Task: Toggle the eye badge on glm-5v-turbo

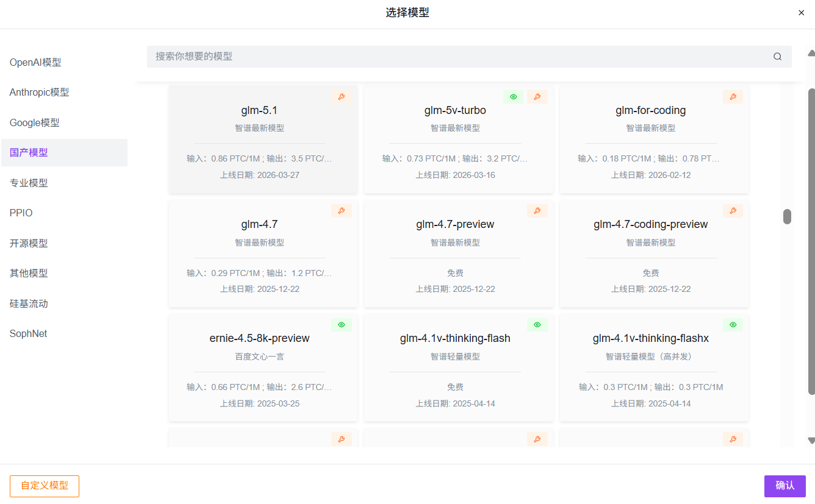Action: click(513, 96)
